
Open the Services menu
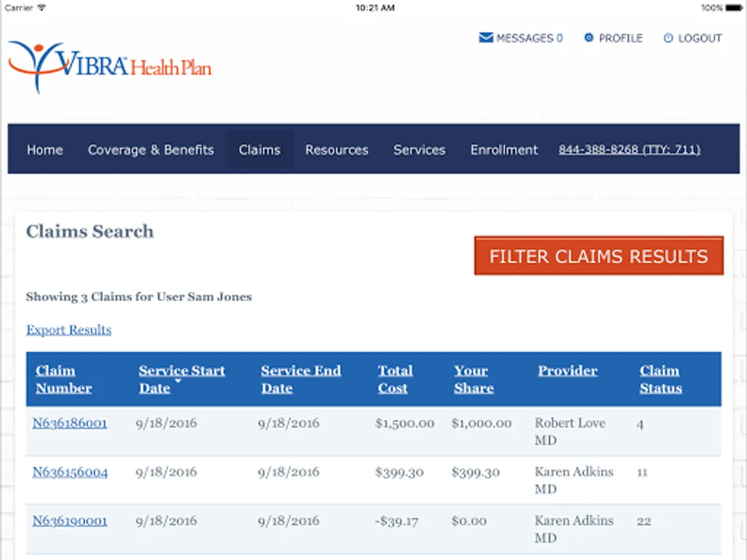(420, 149)
